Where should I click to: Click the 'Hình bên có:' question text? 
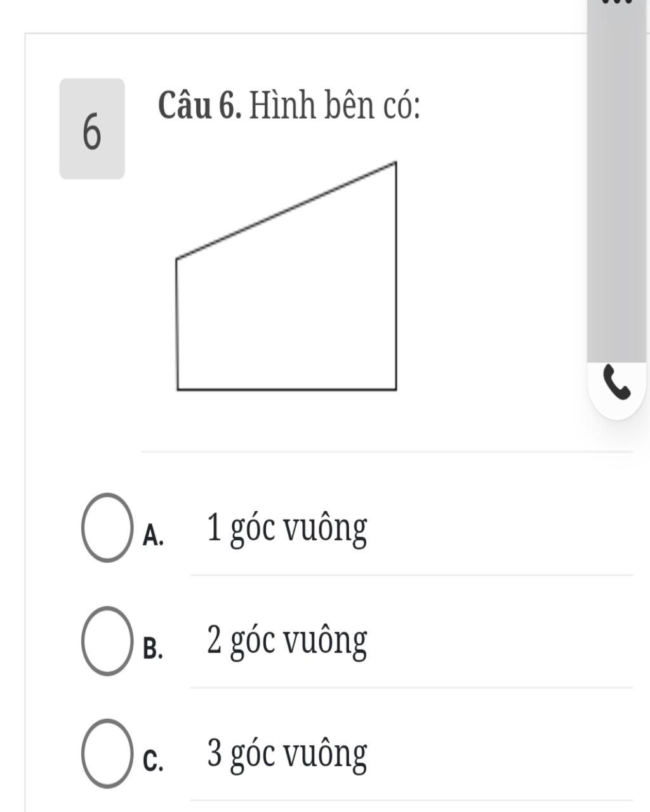pyautogui.click(x=334, y=106)
